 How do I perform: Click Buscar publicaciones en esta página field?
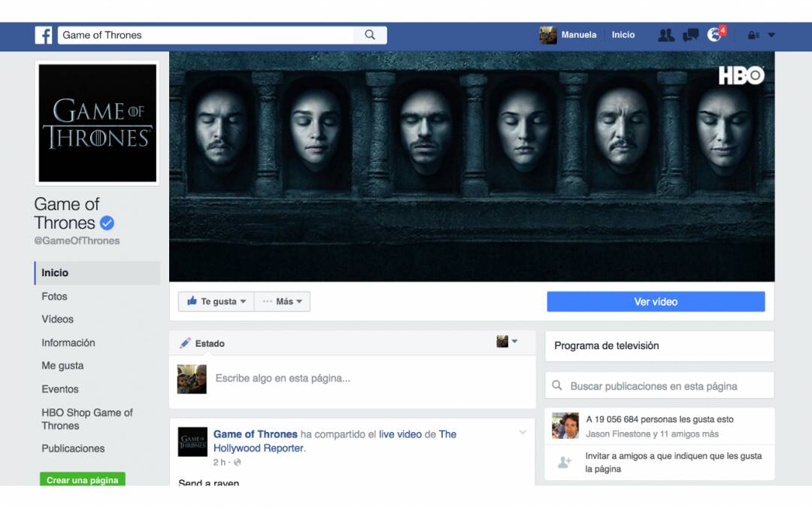[659, 385]
